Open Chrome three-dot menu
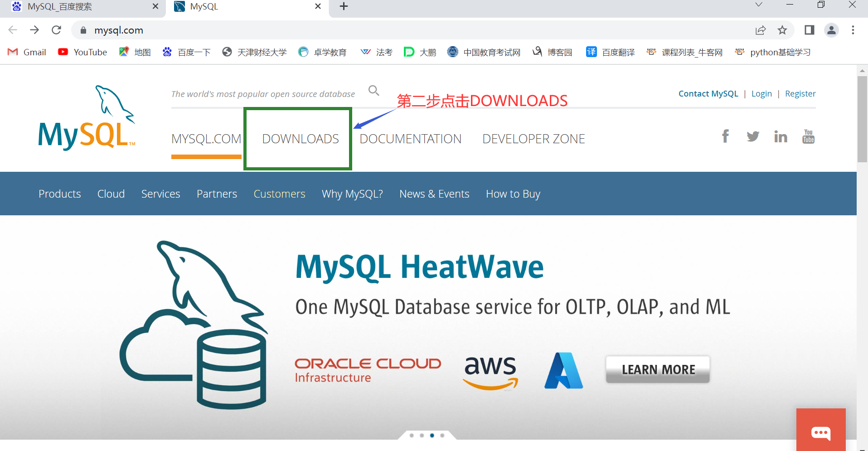This screenshot has width=868, height=451. (x=853, y=30)
